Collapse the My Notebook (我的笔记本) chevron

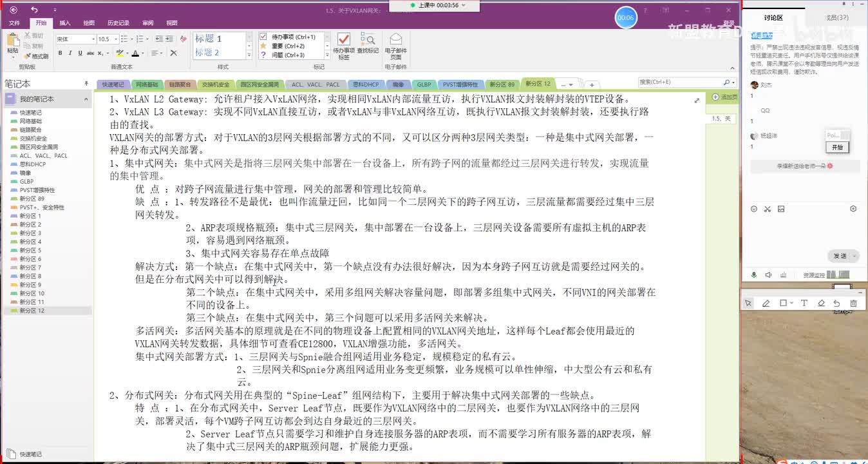(x=86, y=99)
